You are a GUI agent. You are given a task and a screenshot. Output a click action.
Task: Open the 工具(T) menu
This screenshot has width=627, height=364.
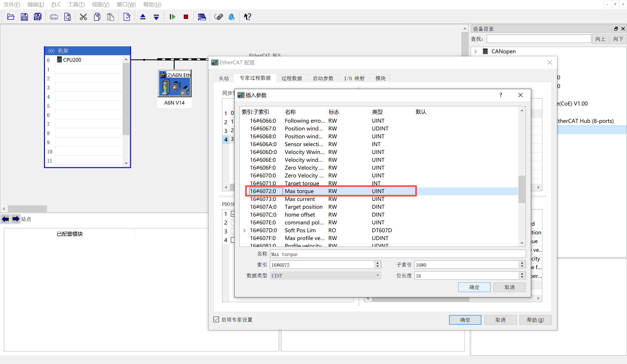76,5
